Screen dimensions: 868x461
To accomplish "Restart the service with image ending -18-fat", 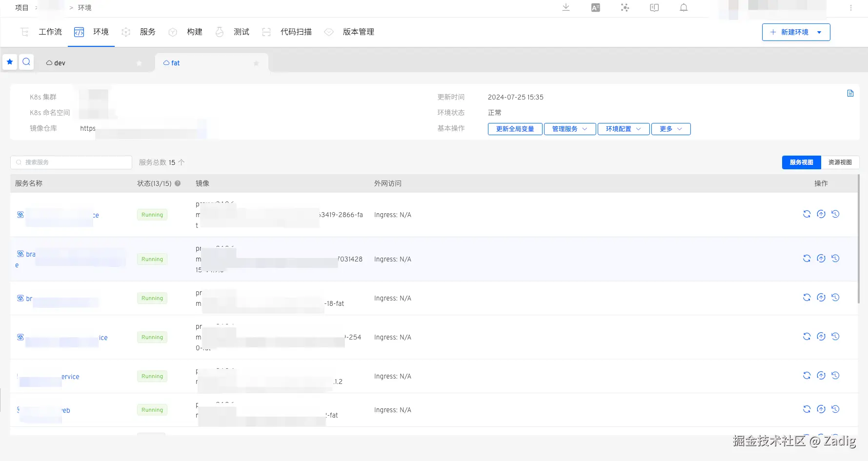I will click(x=807, y=298).
